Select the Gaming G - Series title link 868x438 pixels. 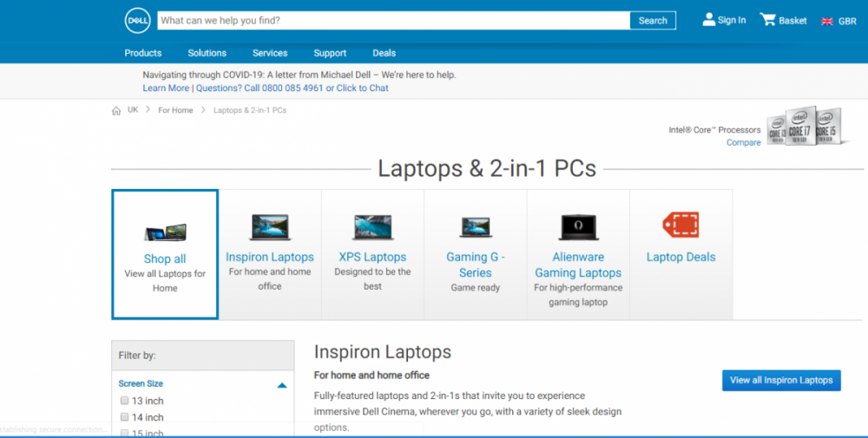click(x=476, y=265)
